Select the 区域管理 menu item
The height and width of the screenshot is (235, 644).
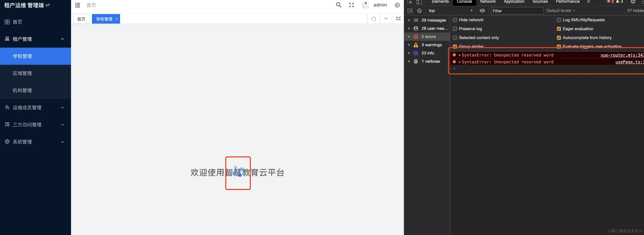click(x=23, y=73)
